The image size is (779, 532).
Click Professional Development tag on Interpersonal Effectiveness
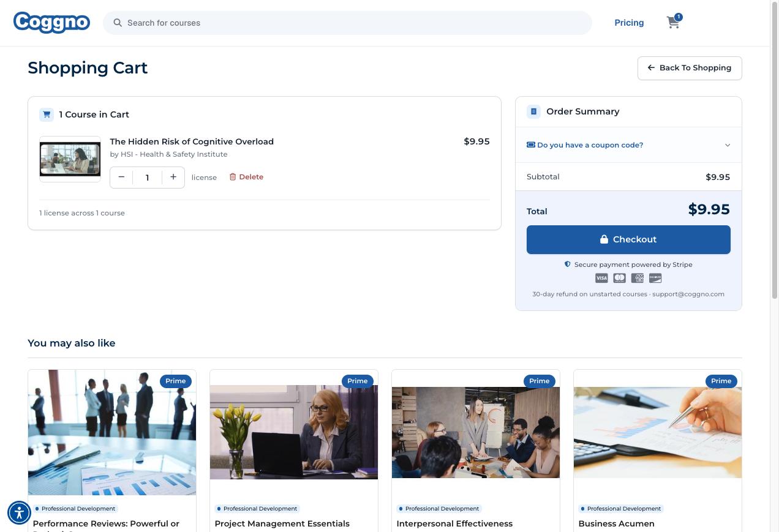pos(439,509)
